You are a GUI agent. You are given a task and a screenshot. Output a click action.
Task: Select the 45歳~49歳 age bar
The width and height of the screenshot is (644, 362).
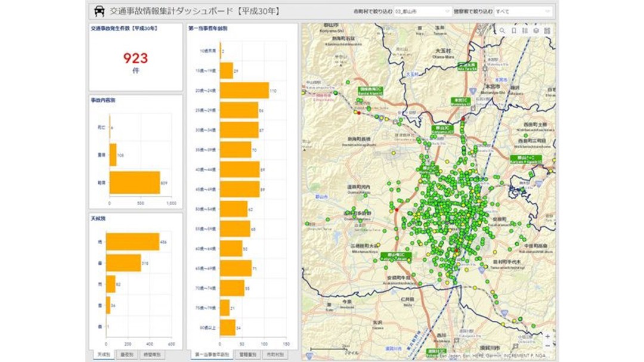pyautogui.click(x=240, y=189)
